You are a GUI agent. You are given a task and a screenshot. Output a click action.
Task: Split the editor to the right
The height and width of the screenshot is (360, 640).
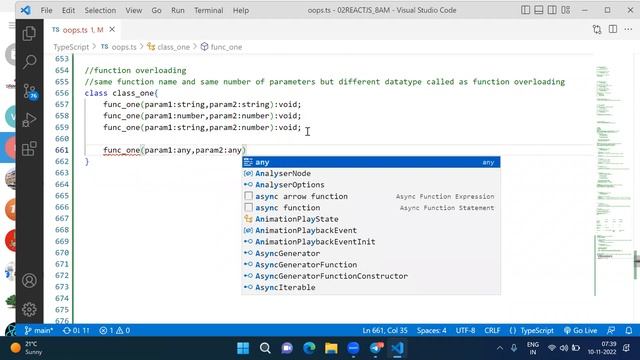[x=613, y=29]
